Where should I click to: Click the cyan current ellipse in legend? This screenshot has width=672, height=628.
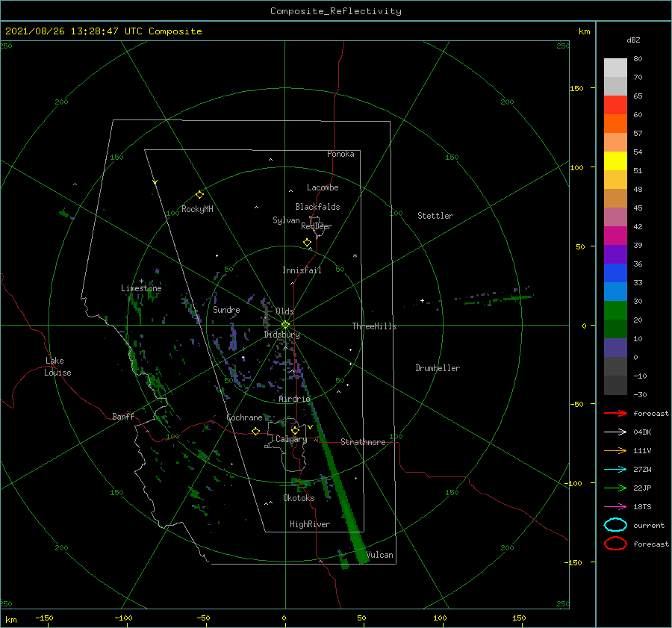[x=615, y=525]
